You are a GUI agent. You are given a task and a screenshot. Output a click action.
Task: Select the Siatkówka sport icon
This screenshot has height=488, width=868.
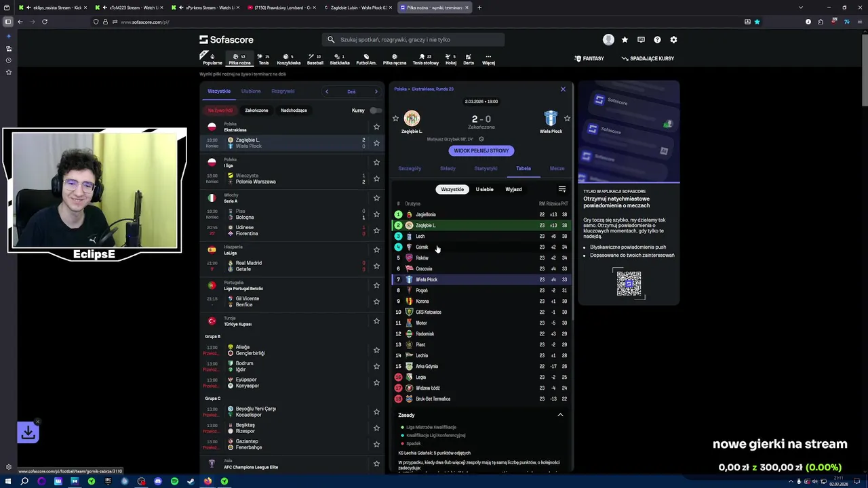point(340,59)
